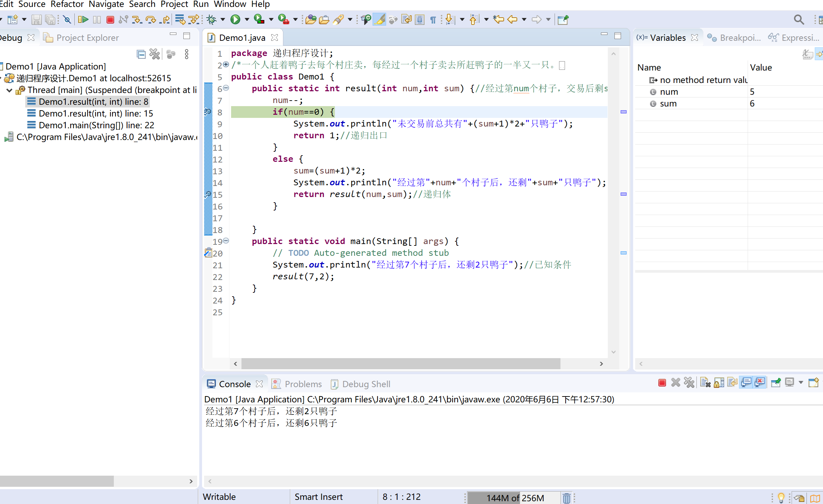Switch to the Expressions tab
Screen dimensions: 823x504
click(794, 38)
